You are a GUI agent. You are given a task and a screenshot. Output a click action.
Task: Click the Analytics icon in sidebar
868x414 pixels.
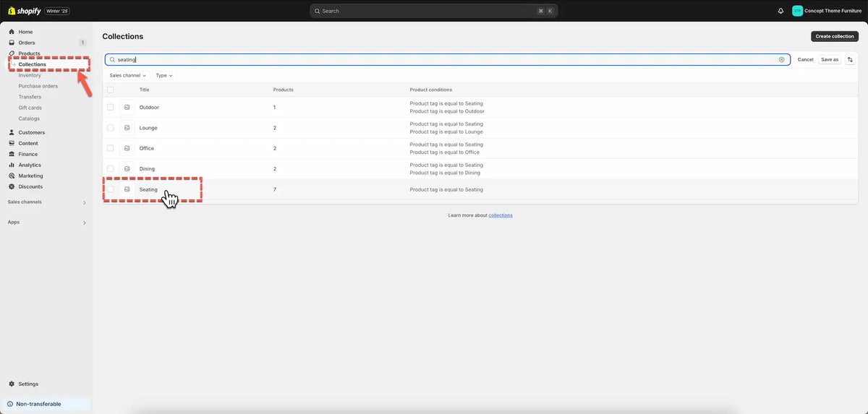12,165
